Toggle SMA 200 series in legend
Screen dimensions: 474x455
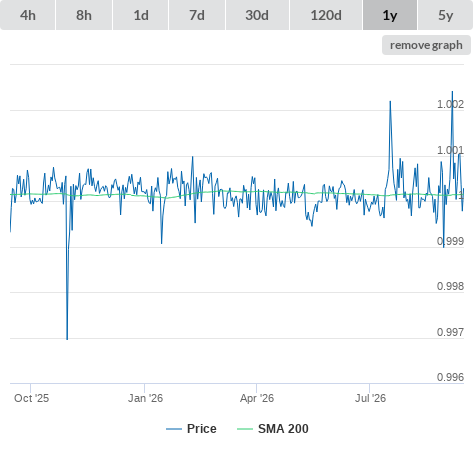[x=283, y=429]
